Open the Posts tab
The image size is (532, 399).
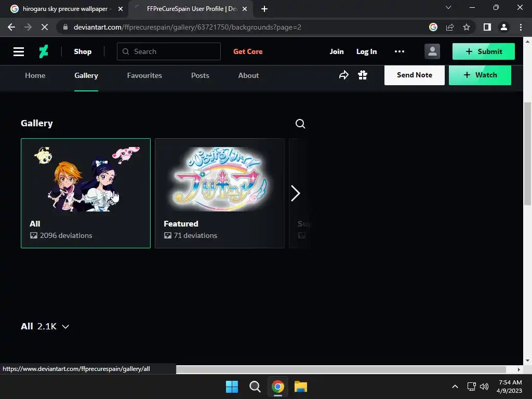point(200,75)
